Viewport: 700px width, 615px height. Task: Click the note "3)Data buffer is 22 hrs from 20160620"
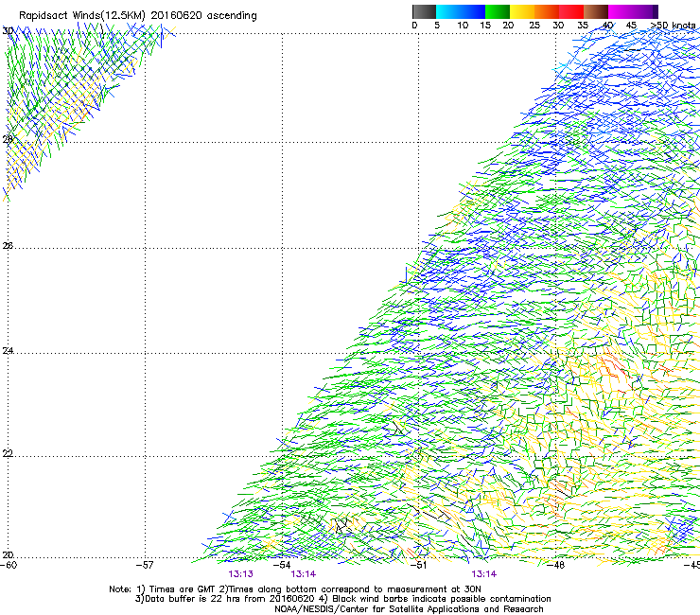(x=224, y=599)
